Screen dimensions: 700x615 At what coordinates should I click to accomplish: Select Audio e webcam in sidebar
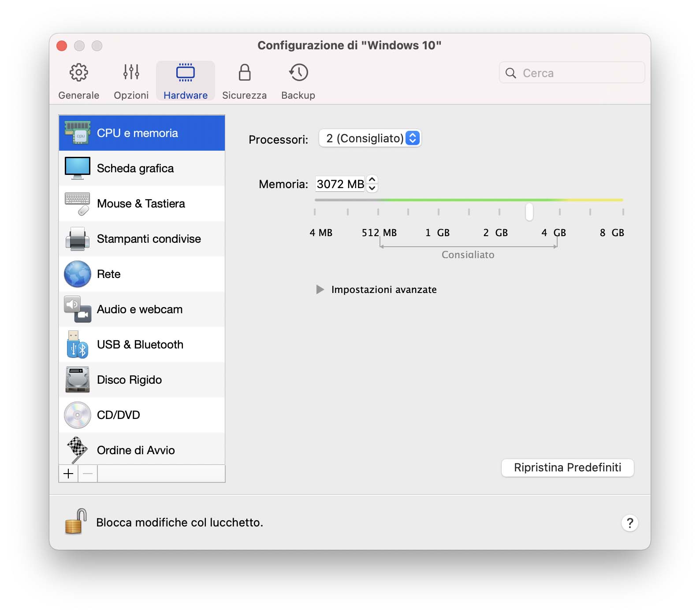click(142, 309)
